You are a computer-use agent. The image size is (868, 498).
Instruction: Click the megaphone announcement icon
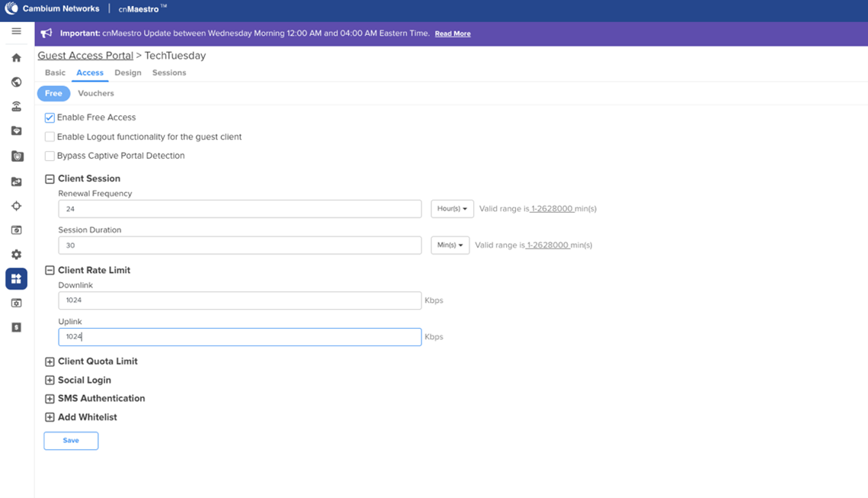click(x=46, y=34)
